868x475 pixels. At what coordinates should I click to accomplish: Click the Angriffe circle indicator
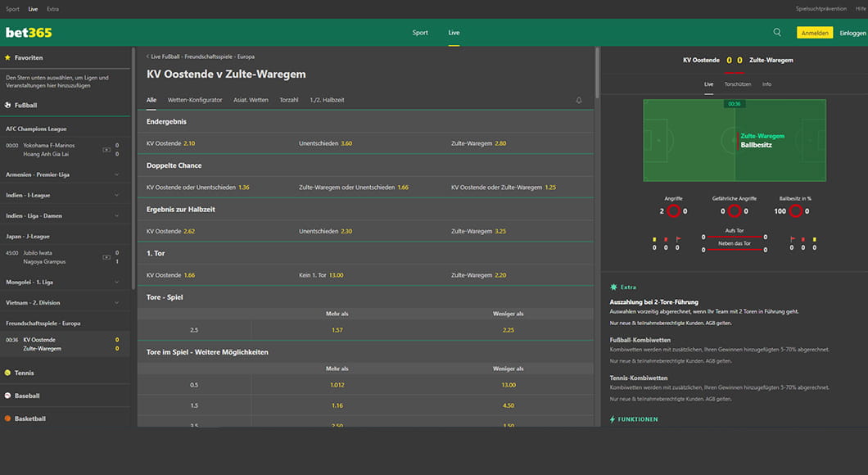pyautogui.click(x=674, y=211)
